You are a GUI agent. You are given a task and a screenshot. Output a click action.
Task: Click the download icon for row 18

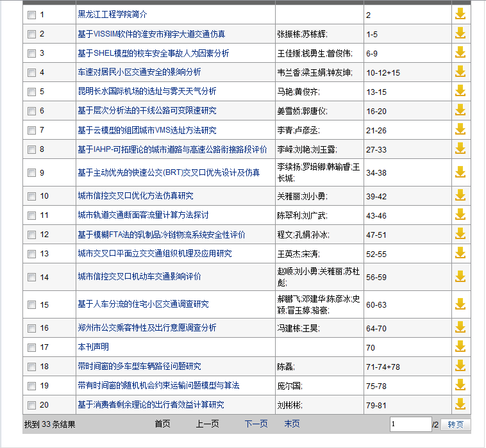460,365
